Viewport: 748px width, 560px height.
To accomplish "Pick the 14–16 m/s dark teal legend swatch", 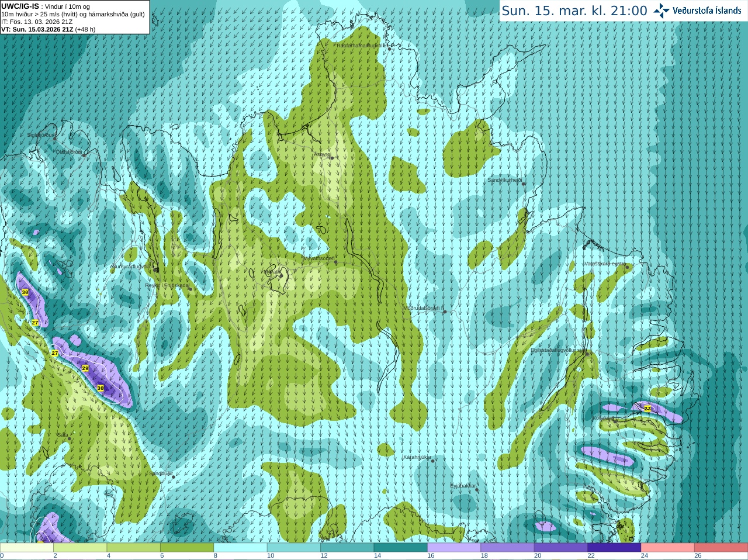I will pos(400,548).
